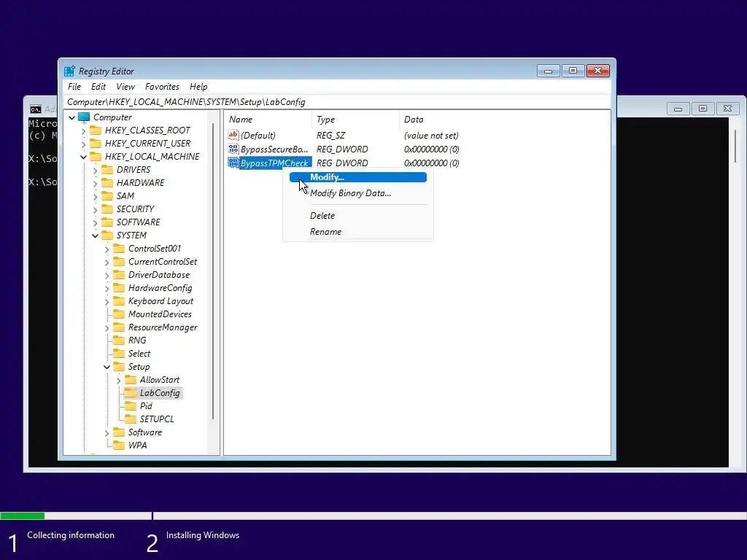Click the SAM folder icon
Viewport: 747px width, 560px height.
(x=108, y=196)
